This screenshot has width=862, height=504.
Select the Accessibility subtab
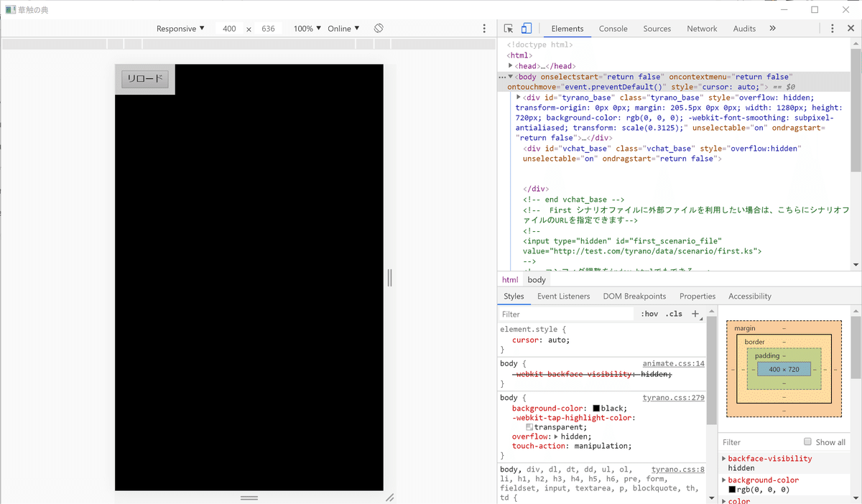coord(749,296)
